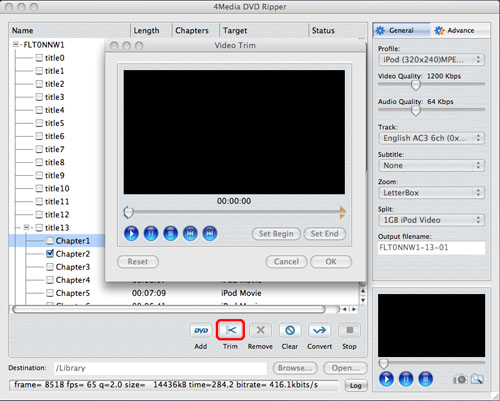The height and width of the screenshot is (401, 500).
Task: Click the Status column header
Action: [338, 30]
